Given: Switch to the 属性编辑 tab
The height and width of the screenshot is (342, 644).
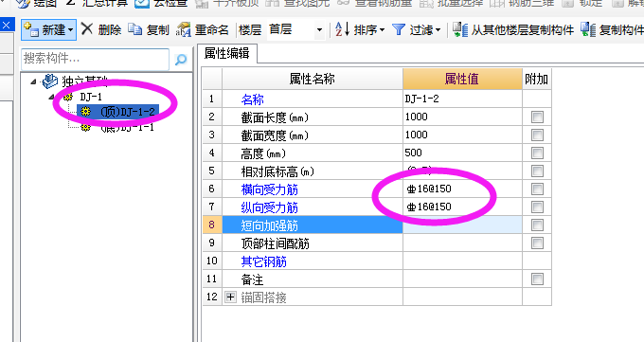Looking at the screenshot, I should pos(227,53).
